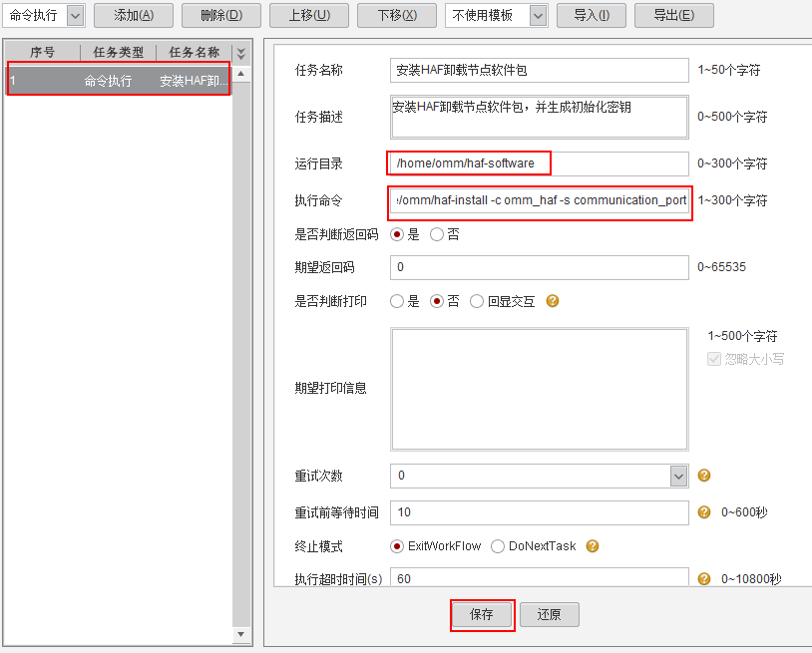Viewport: 812px width, 653px height.
Task: Select 否 for 是否判断打印
Action: pyautogui.click(x=437, y=301)
